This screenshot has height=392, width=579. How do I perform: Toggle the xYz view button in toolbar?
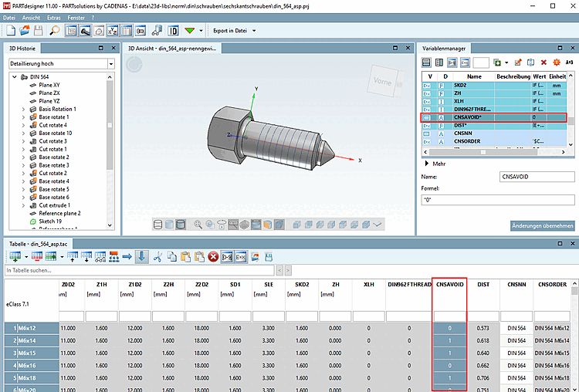coord(112,31)
